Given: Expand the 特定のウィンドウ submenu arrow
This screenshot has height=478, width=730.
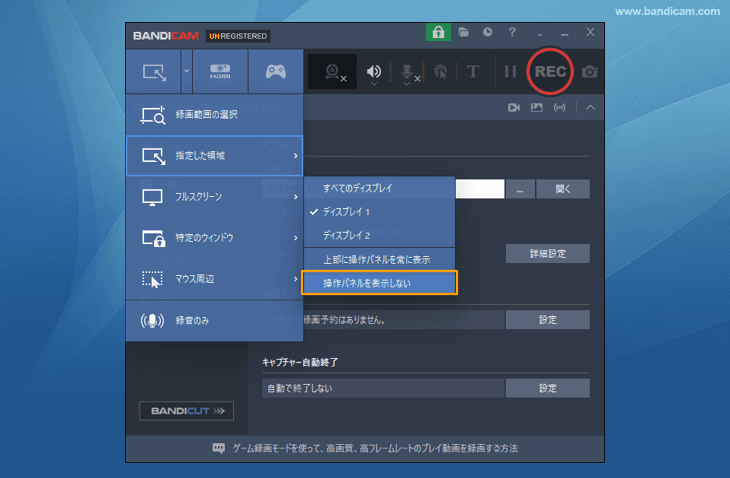Looking at the screenshot, I should [295, 238].
